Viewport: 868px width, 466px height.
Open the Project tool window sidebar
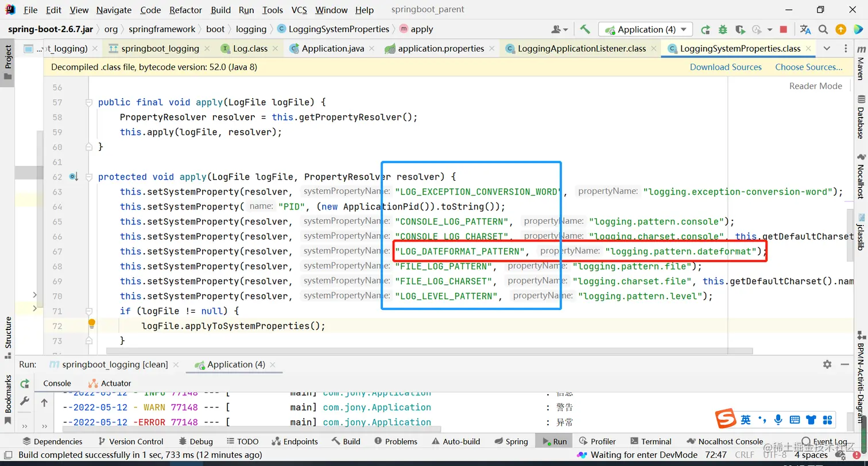(7, 62)
